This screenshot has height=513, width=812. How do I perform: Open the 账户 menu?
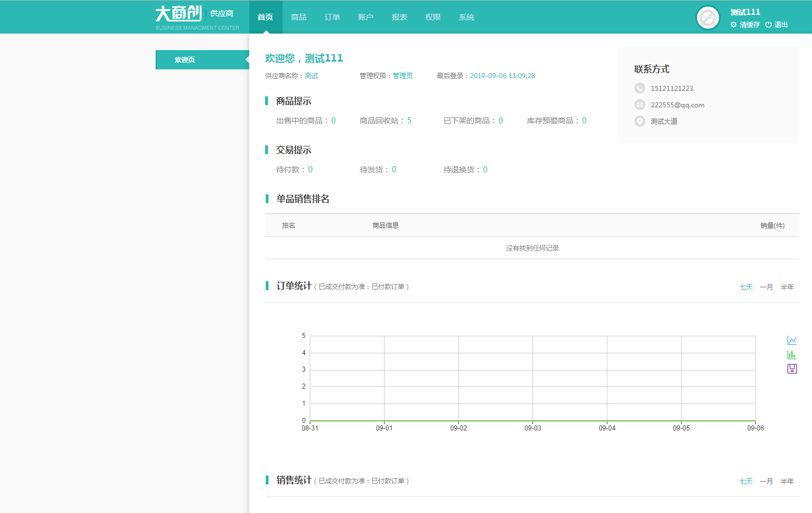point(366,17)
